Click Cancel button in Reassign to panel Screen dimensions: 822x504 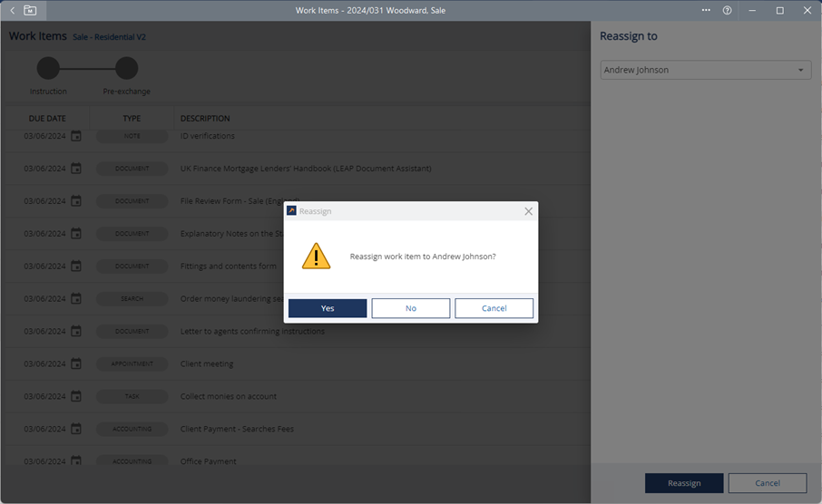[x=767, y=483]
